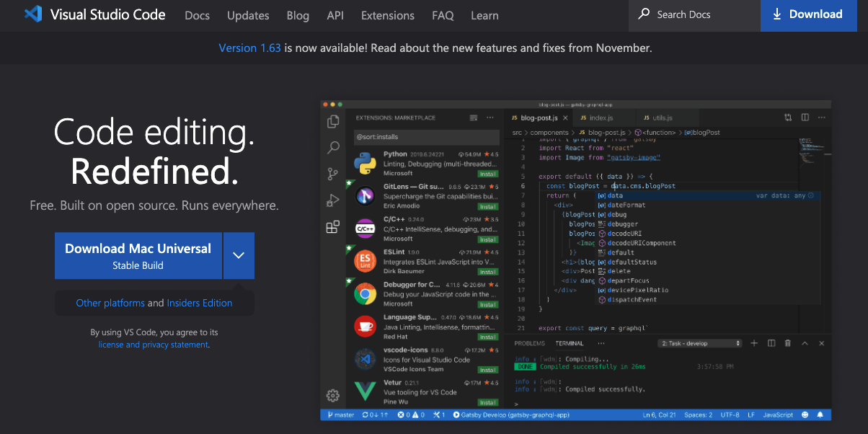The width and height of the screenshot is (868, 434).
Task: Click the '@sort:installs' extension search box
Action: pyautogui.click(x=427, y=136)
